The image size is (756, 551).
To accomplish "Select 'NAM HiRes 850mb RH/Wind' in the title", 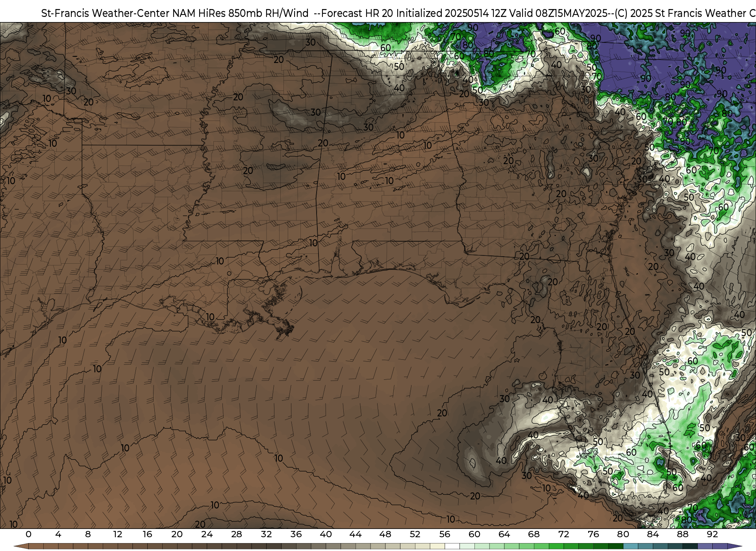I will (x=241, y=13).
